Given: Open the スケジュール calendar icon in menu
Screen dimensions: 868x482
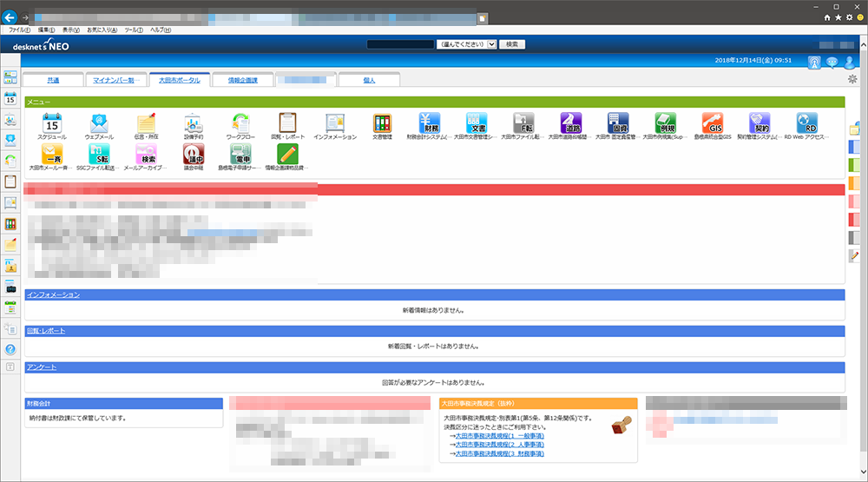Looking at the screenshot, I should (x=52, y=122).
